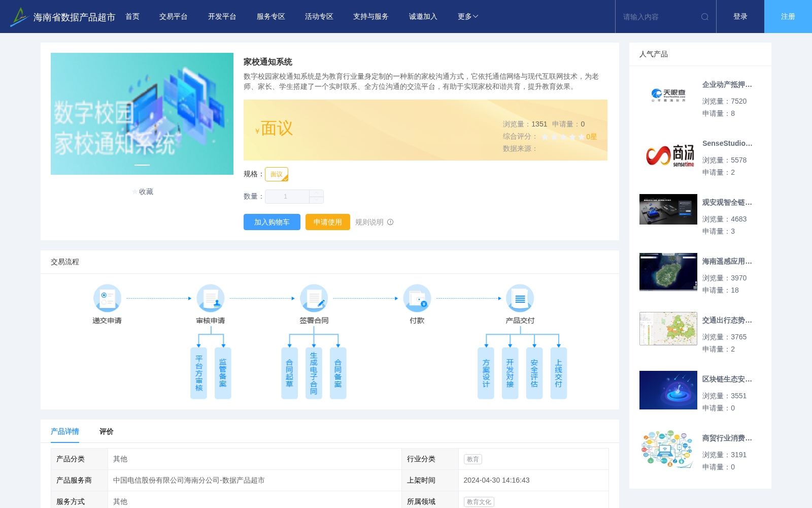Open the rules info circle icon

(390, 222)
